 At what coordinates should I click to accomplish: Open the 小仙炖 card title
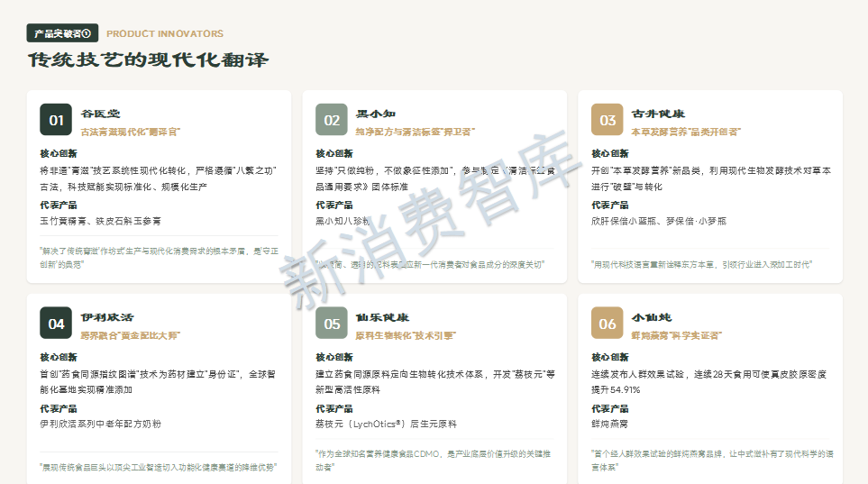[x=652, y=317]
